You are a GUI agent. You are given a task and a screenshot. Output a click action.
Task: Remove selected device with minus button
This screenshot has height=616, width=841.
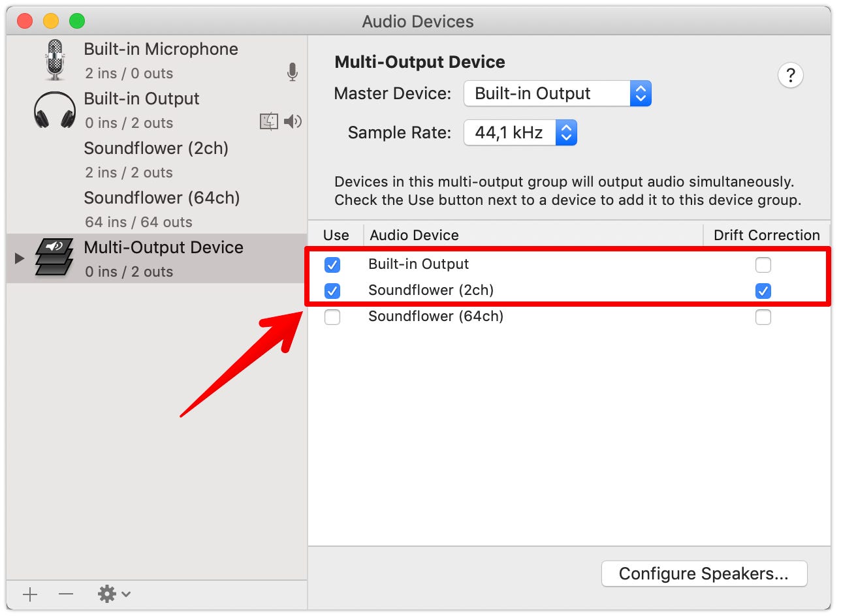point(66,594)
